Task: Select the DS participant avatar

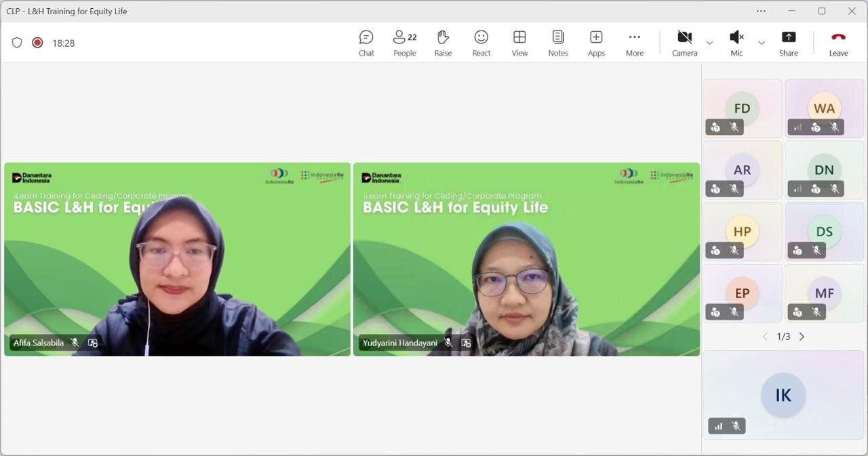Action: click(824, 231)
